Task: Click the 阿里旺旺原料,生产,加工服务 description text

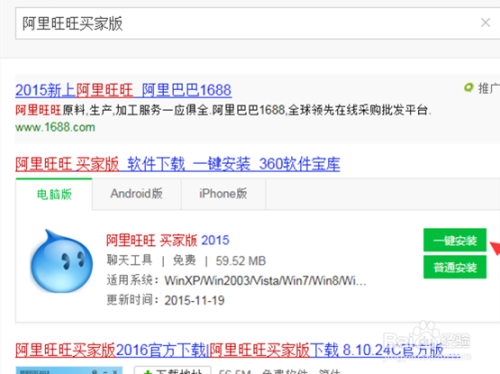Action: point(223,110)
